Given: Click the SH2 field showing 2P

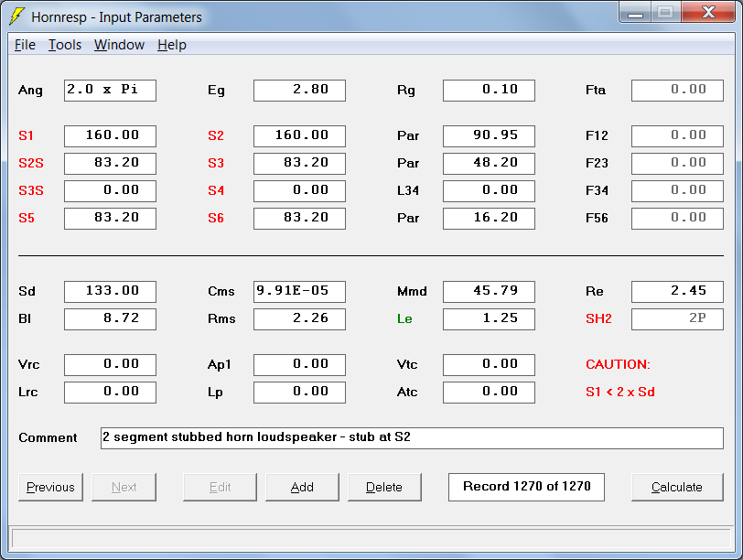Looking at the screenshot, I should coord(678,319).
